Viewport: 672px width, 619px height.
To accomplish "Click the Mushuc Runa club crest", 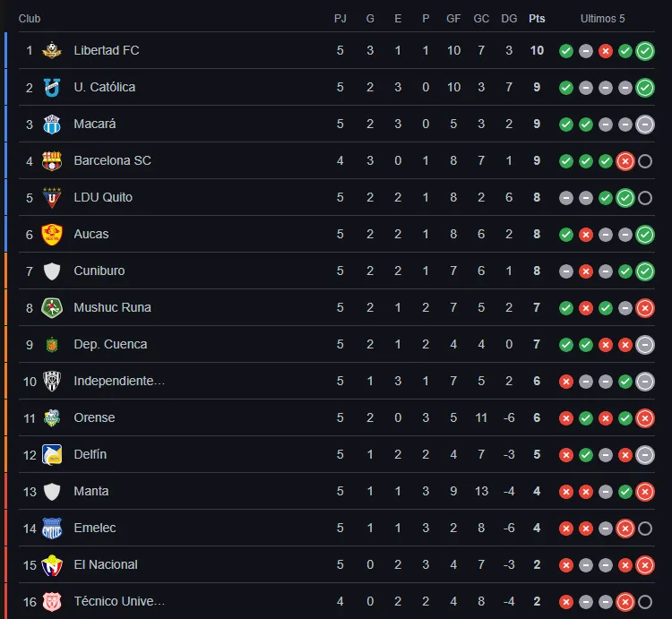I will tap(52, 307).
